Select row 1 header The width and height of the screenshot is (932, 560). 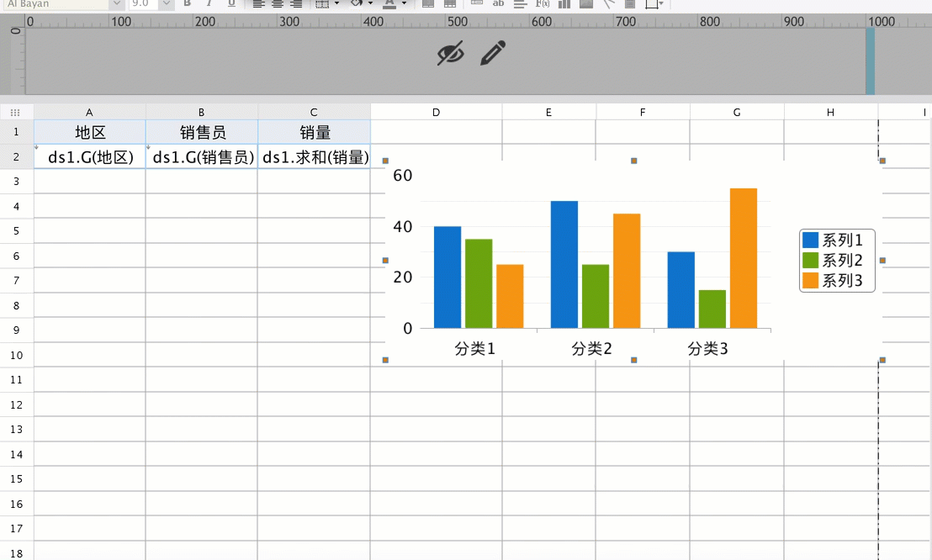[16, 132]
